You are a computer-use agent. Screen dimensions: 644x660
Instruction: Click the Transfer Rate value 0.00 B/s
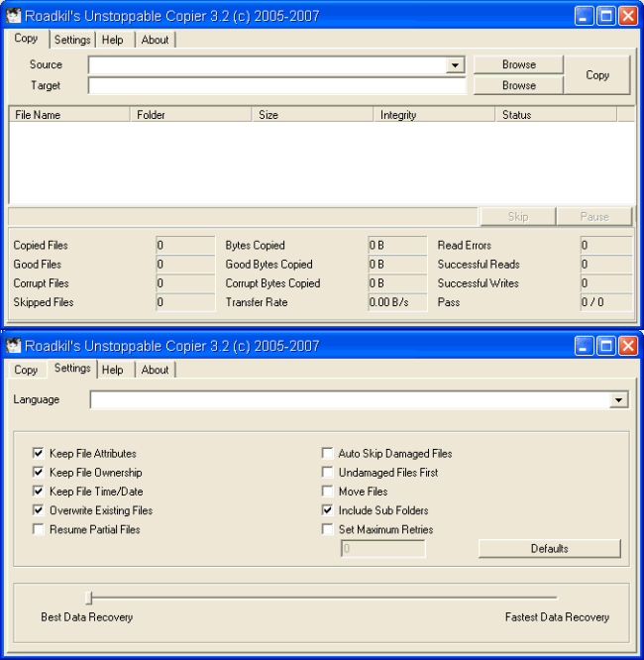point(397,302)
